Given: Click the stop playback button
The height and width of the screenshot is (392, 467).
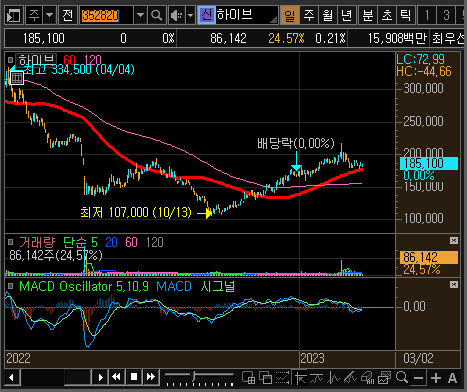Looking at the screenshot, I should 134,377.
